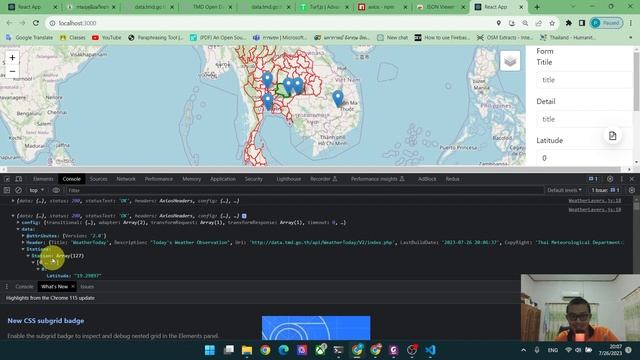This screenshot has width=640, height=360.
Task: Click the Latitude input field
Action: coord(584,158)
